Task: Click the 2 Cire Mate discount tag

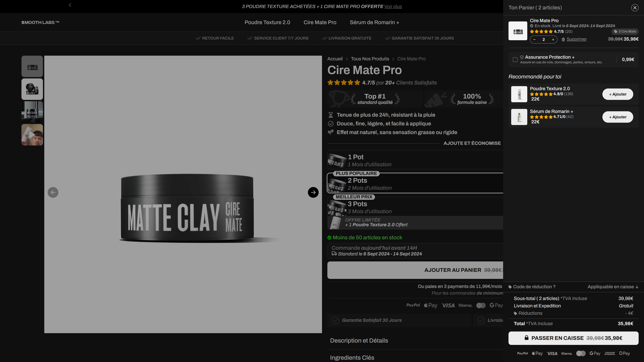Action: tap(625, 32)
